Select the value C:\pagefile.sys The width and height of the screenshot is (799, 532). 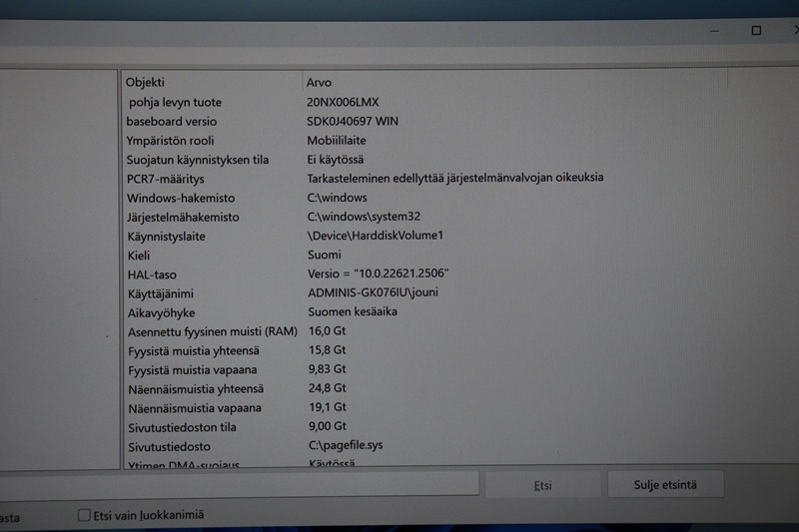pyautogui.click(x=346, y=445)
